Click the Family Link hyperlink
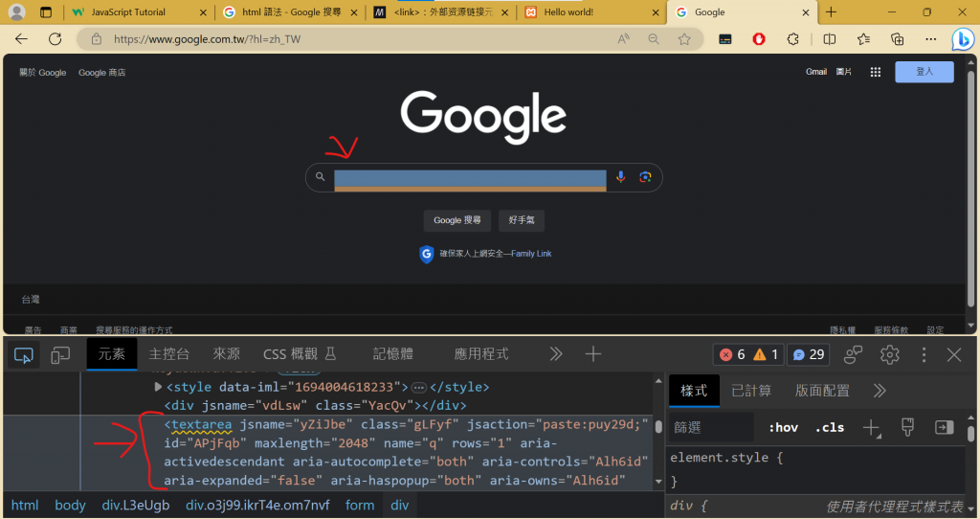The image size is (980, 519). (531, 253)
